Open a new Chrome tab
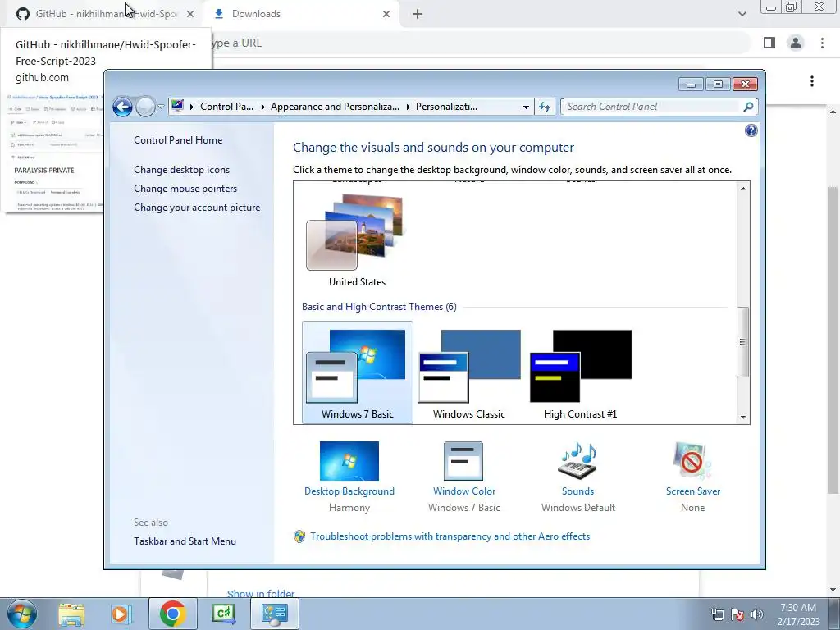 pyautogui.click(x=418, y=15)
